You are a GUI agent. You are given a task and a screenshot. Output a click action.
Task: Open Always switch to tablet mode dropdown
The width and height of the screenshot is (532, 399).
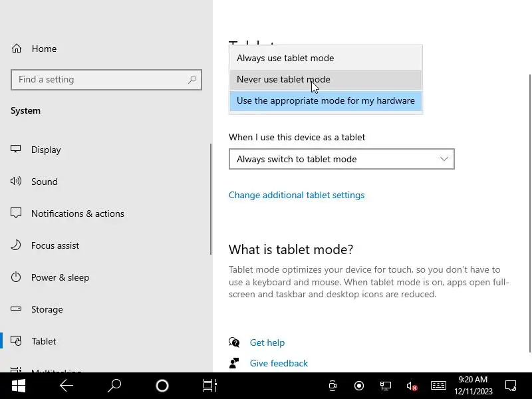[x=342, y=159]
